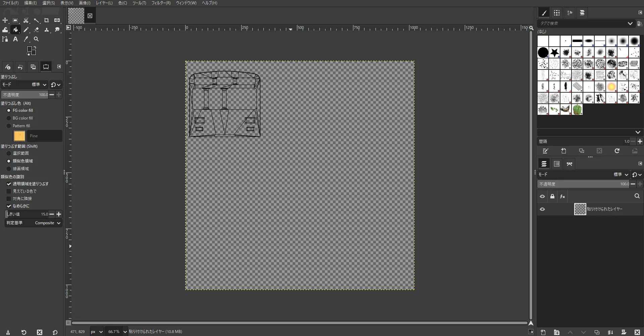This screenshot has width=644, height=336.
Task: Open the フィルター menu
Action: click(161, 3)
